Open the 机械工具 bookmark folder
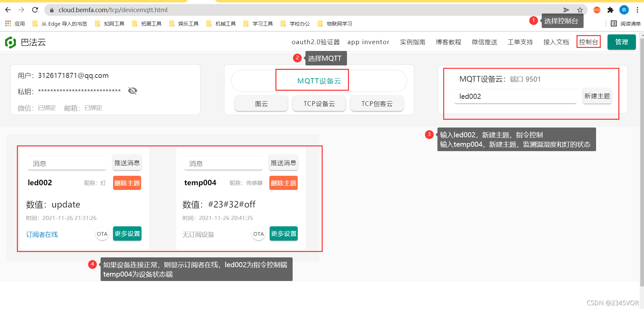644x309 pixels. (221, 24)
